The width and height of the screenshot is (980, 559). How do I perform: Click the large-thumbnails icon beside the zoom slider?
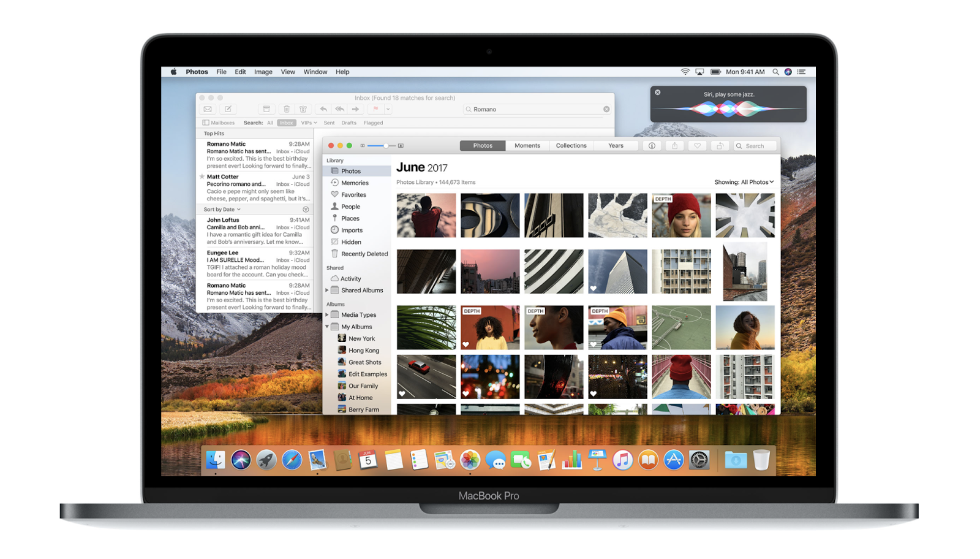(x=401, y=146)
